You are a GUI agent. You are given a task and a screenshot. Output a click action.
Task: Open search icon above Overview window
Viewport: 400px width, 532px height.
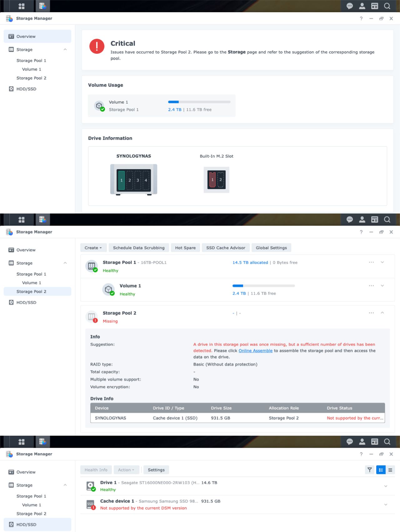[x=387, y=6]
